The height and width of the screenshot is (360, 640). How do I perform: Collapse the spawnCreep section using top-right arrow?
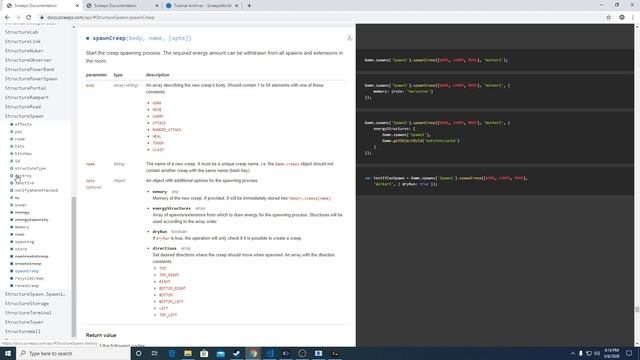[x=349, y=38]
